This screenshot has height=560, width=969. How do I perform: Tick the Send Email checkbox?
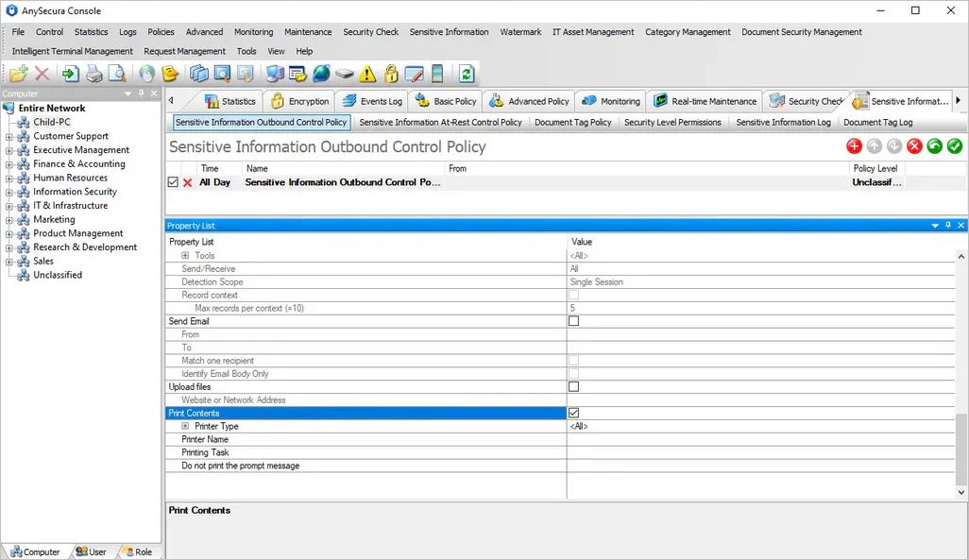[574, 321]
